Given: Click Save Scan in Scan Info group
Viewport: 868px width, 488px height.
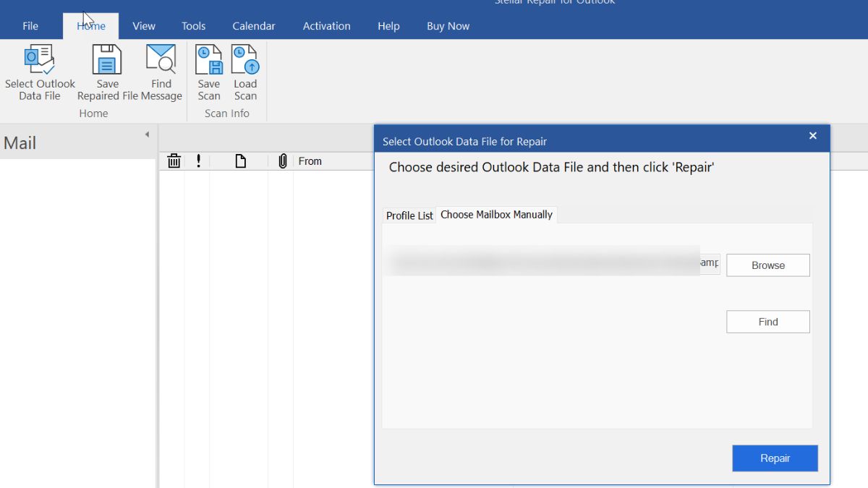Looking at the screenshot, I should tap(209, 73).
